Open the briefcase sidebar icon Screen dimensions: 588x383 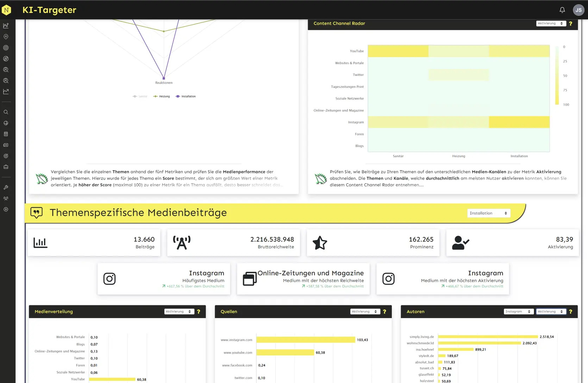point(6,167)
